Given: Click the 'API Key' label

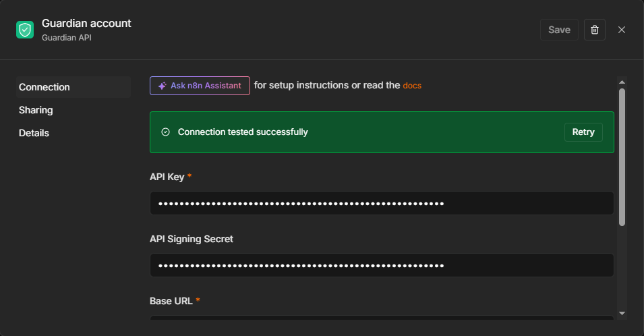Looking at the screenshot, I should pos(167,177).
